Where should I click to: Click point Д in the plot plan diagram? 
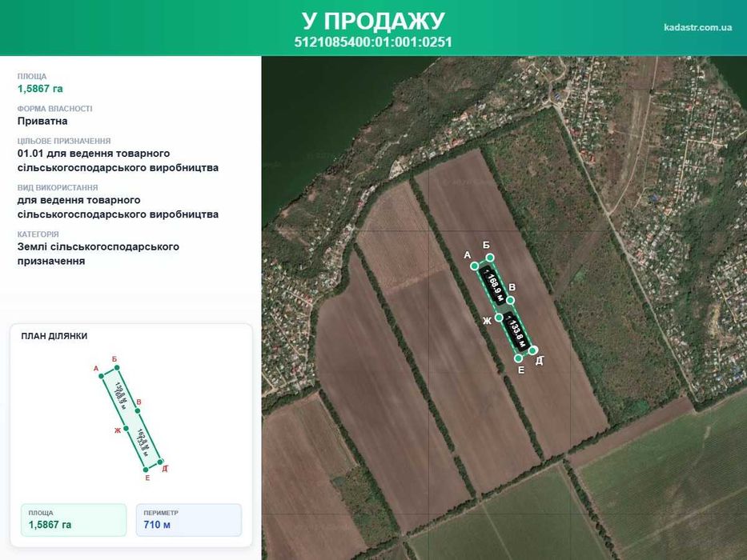pos(161,462)
